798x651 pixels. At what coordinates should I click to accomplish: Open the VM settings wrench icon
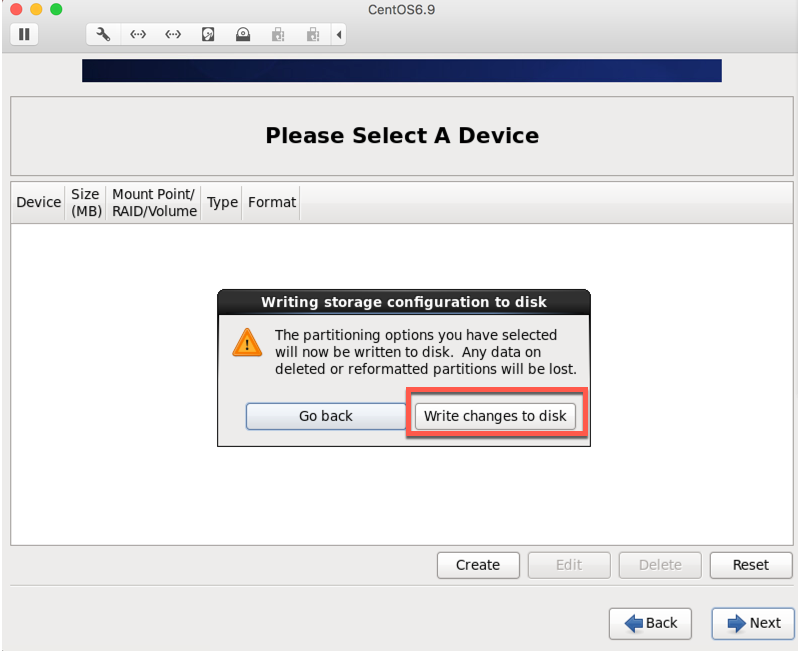click(x=103, y=34)
